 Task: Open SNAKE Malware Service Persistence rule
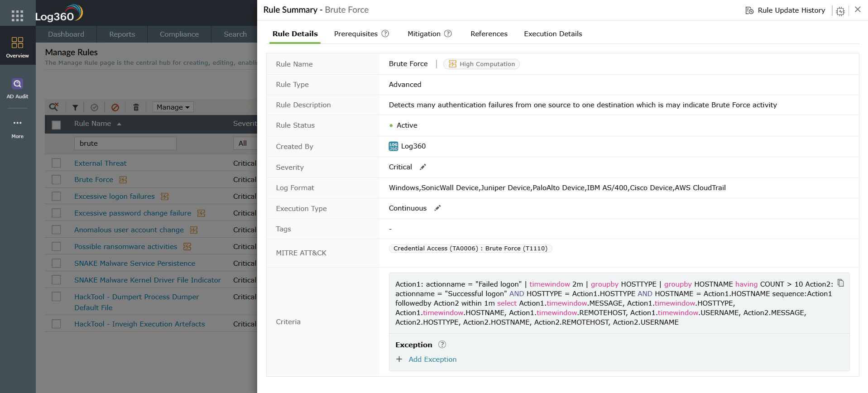(135, 264)
